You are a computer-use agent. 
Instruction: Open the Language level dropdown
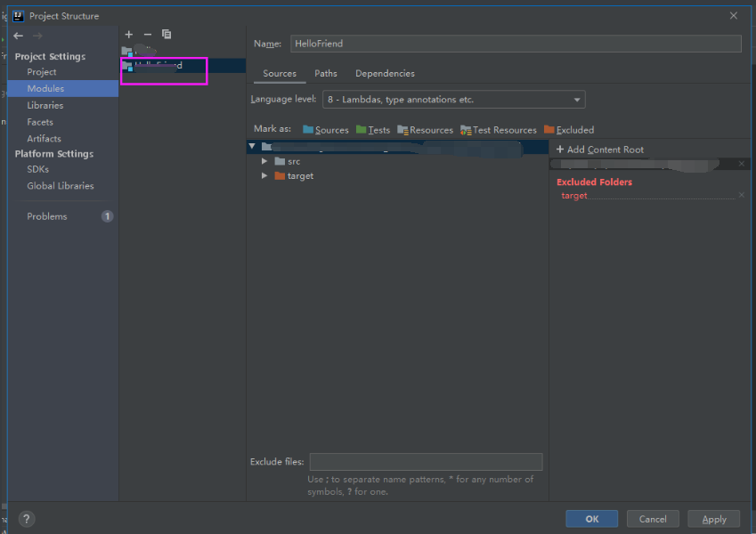tap(454, 100)
